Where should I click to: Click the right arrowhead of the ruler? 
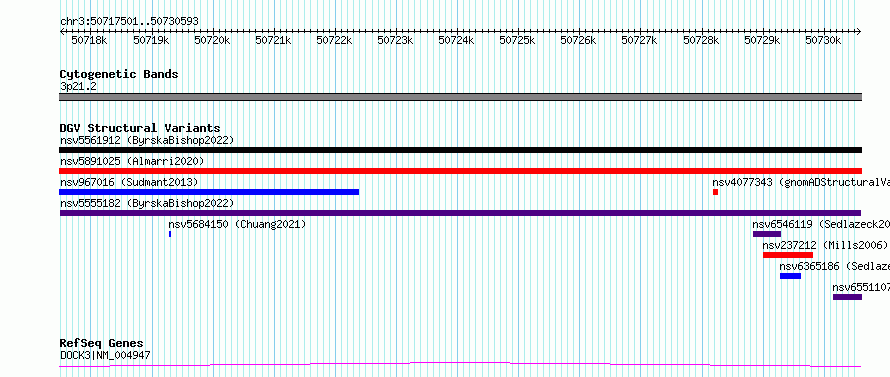(x=859, y=32)
